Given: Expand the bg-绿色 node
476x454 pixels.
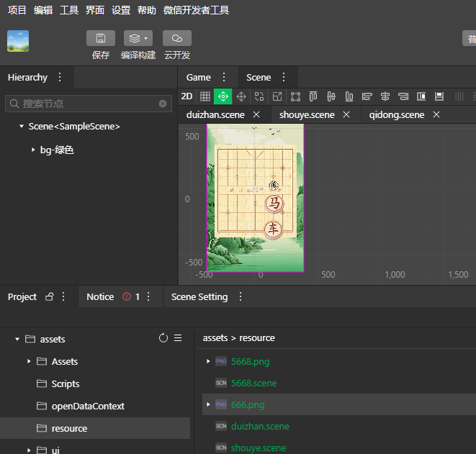Looking at the screenshot, I should tap(33, 150).
